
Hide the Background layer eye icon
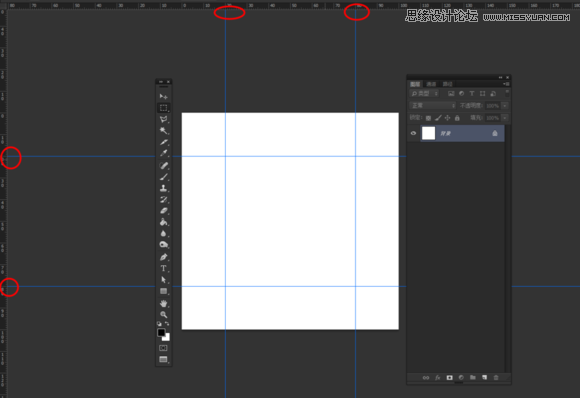(x=414, y=133)
